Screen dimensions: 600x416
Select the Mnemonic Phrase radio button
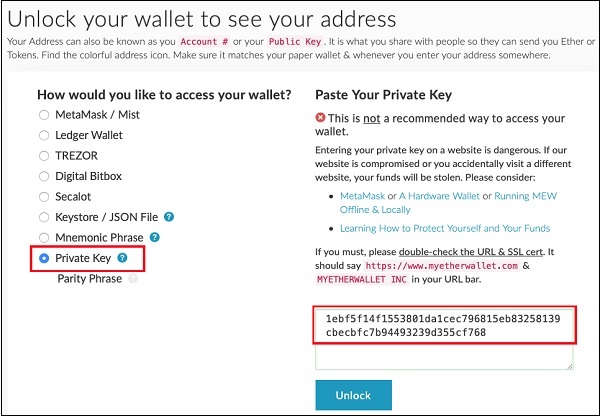tap(44, 237)
